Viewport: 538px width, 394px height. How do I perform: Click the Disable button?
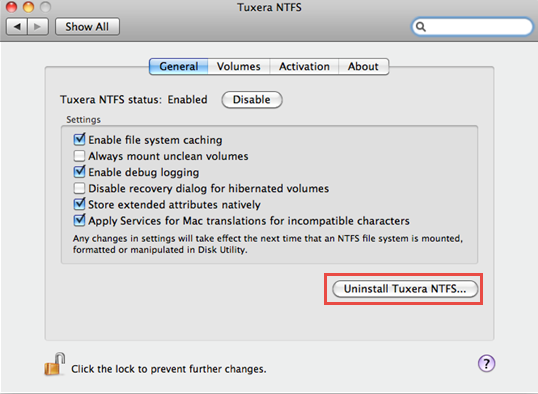pyautogui.click(x=252, y=100)
